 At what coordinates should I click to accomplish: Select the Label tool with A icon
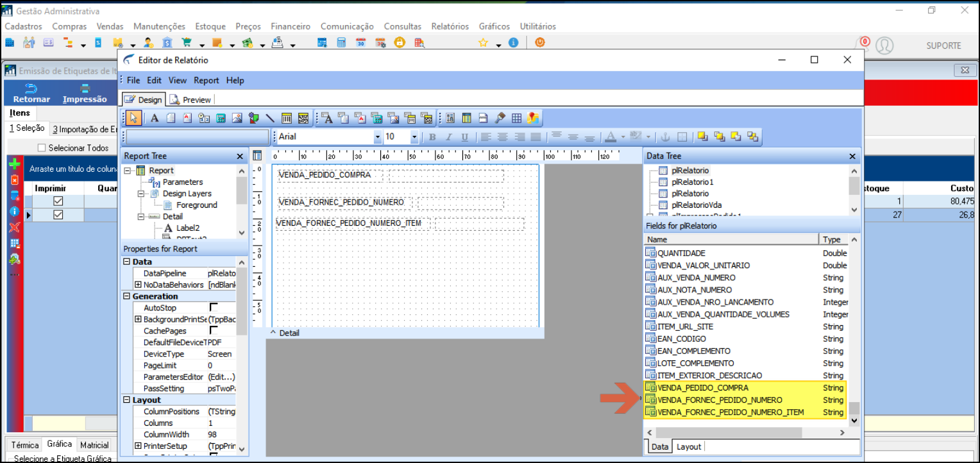point(155,118)
